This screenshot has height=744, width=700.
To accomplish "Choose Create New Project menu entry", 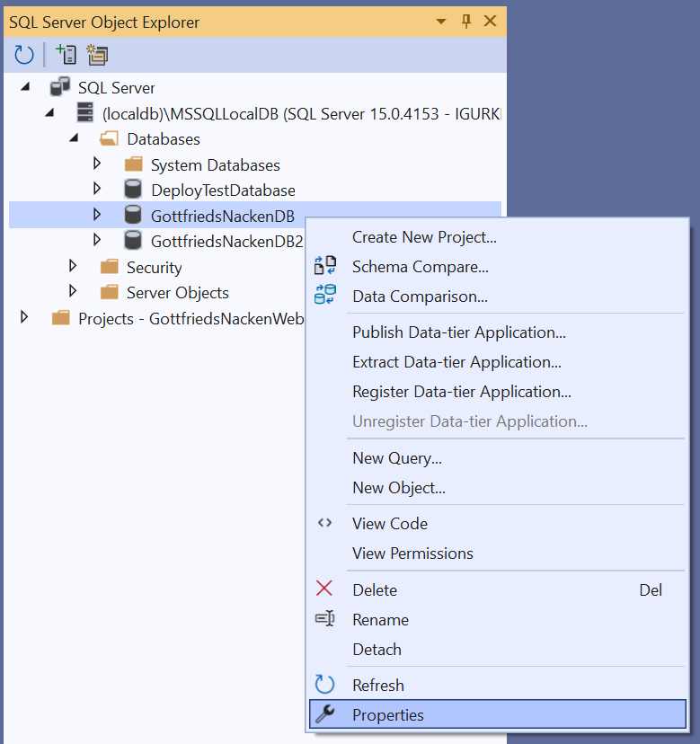I will click(424, 237).
